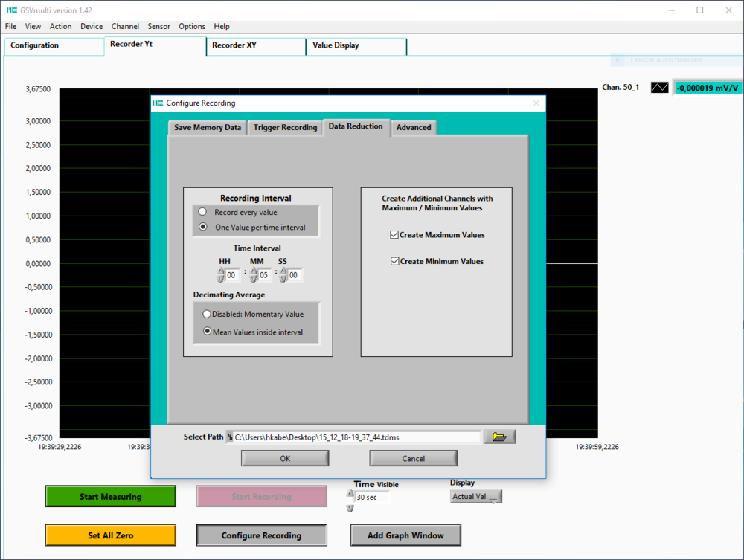Select Disabled: Momentary Value option

click(206, 314)
